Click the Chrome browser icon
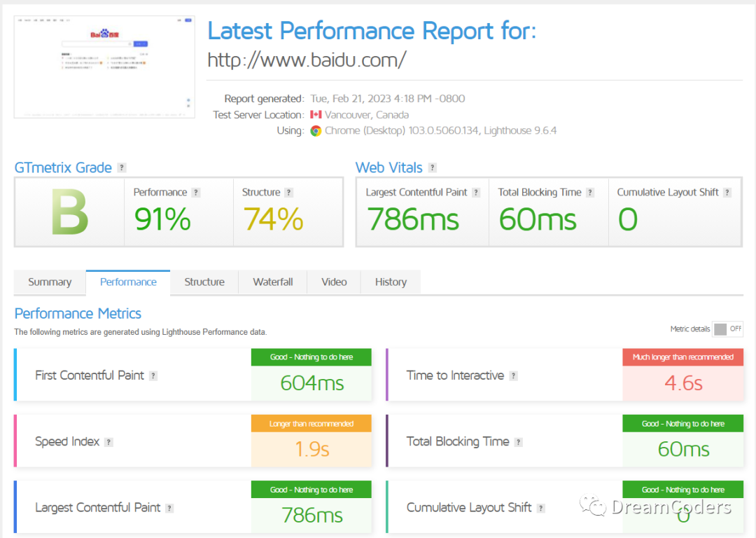The width and height of the screenshot is (756, 538). coord(316,131)
